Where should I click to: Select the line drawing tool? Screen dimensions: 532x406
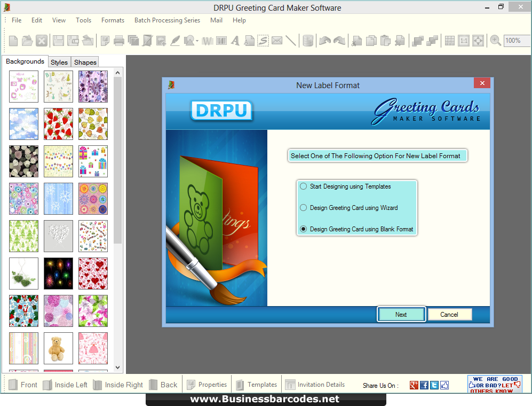[290, 41]
